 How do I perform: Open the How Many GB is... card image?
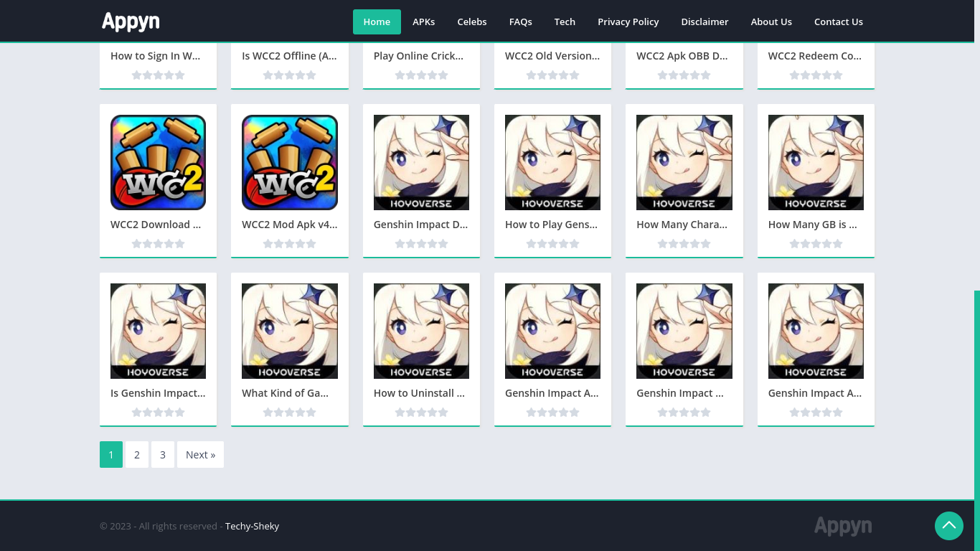(x=816, y=162)
